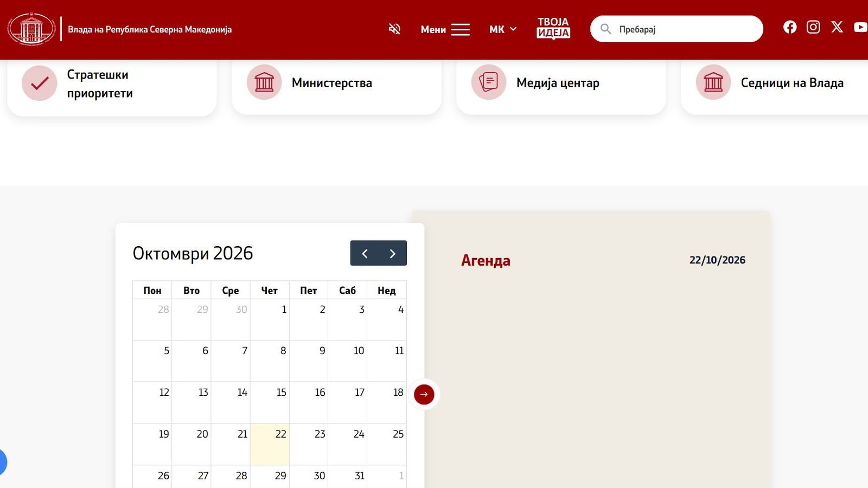
Task: Select October 22 in the calendar
Action: pos(270,444)
